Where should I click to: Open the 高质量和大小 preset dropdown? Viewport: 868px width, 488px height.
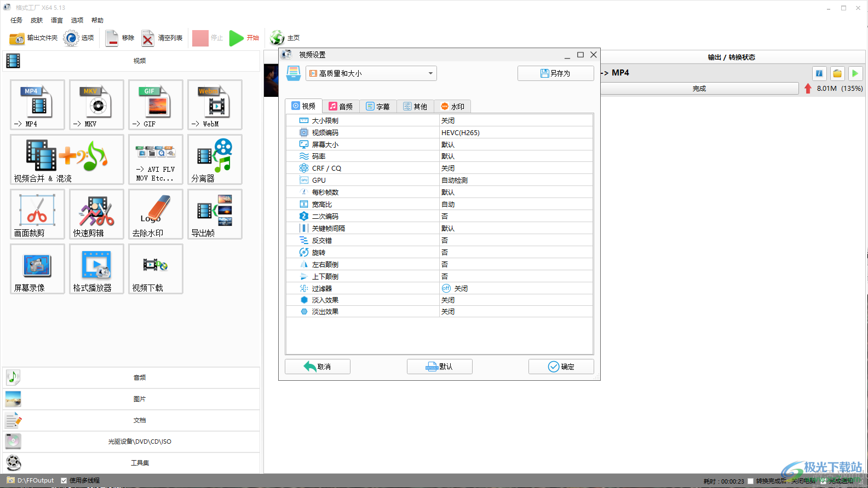pos(371,73)
